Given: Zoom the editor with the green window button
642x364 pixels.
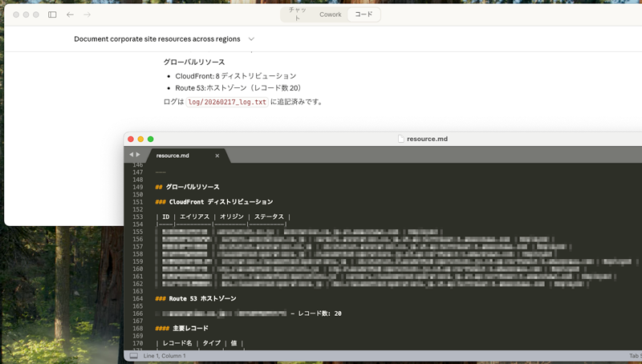Looking at the screenshot, I should (x=150, y=139).
